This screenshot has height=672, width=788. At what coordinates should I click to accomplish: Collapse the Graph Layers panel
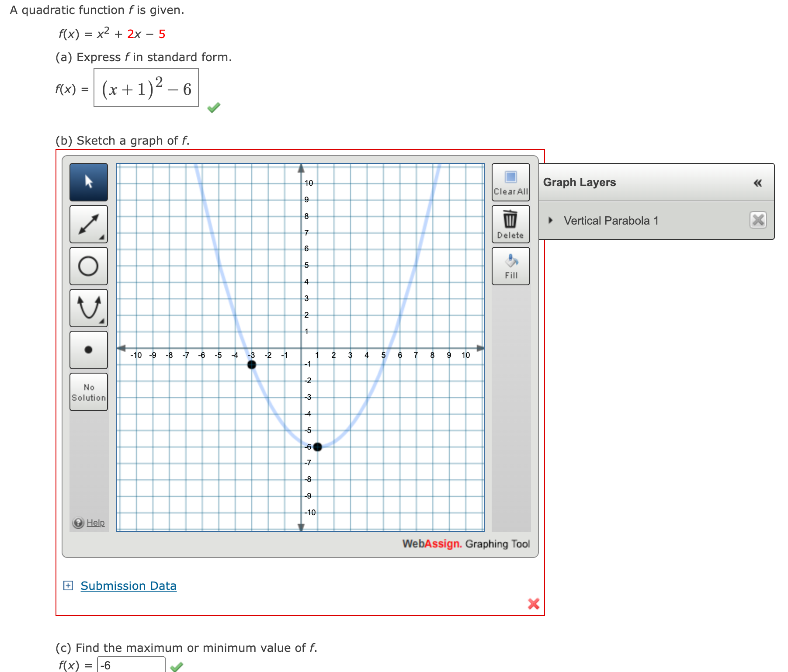(758, 183)
